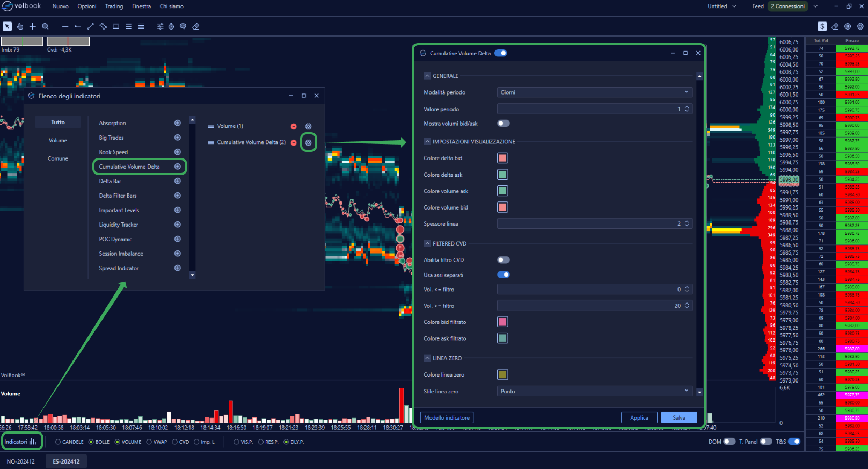Switch to the NQ-202412 tab
This screenshot has height=469, width=868.
[21, 461]
